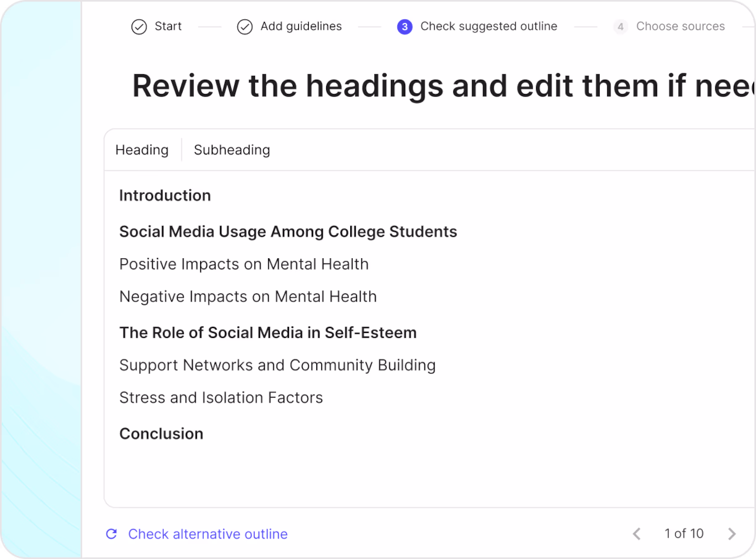The image size is (756, 559).
Task: Go back to the Start step
Action: click(x=168, y=27)
